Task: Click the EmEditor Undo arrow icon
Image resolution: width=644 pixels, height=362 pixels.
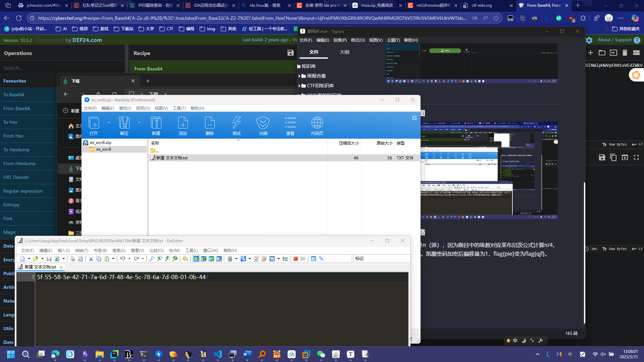Action: tap(122, 259)
